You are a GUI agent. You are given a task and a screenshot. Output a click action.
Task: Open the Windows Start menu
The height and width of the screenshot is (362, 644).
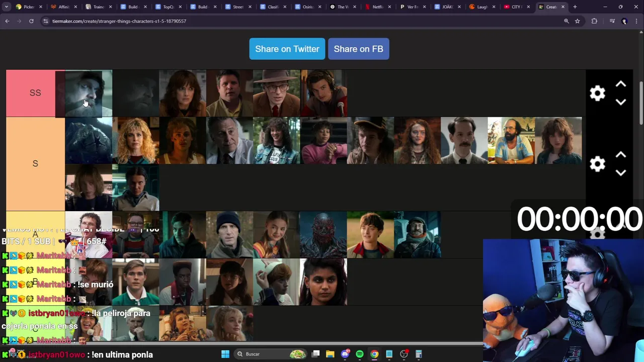point(225,354)
